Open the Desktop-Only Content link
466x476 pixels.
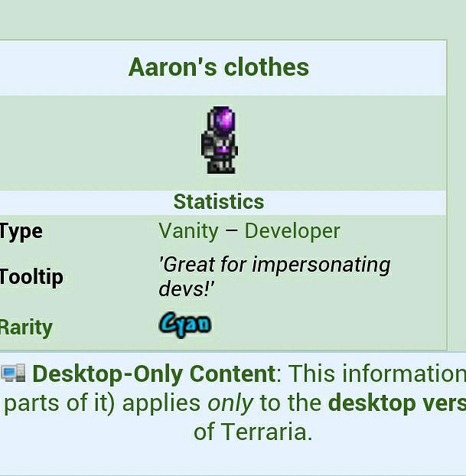pos(153,374)
